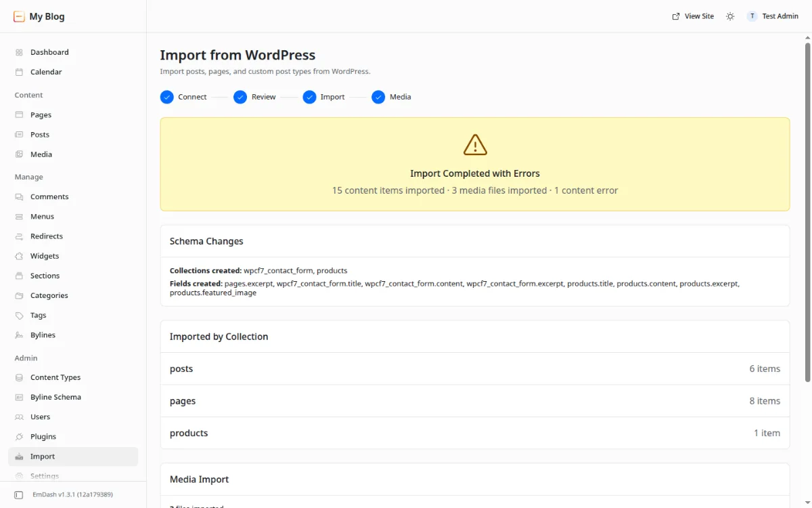Open the Media icon under Content

[x=19, y=154]
